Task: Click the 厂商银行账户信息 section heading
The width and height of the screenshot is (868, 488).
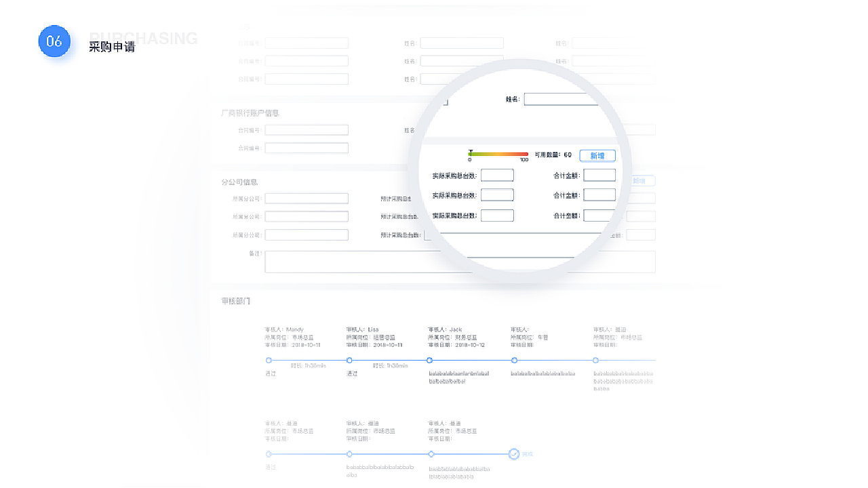Action: pyautogui.click(x=250, y=113)
